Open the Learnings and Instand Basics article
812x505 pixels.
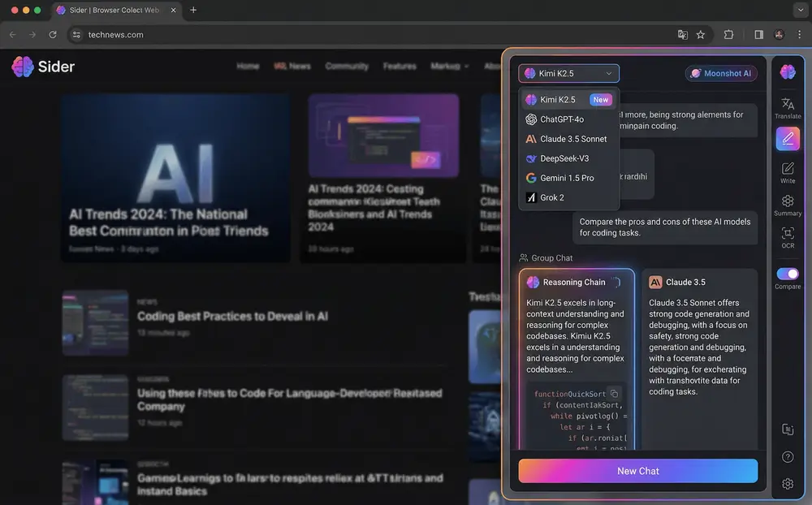tap(290, 484)
